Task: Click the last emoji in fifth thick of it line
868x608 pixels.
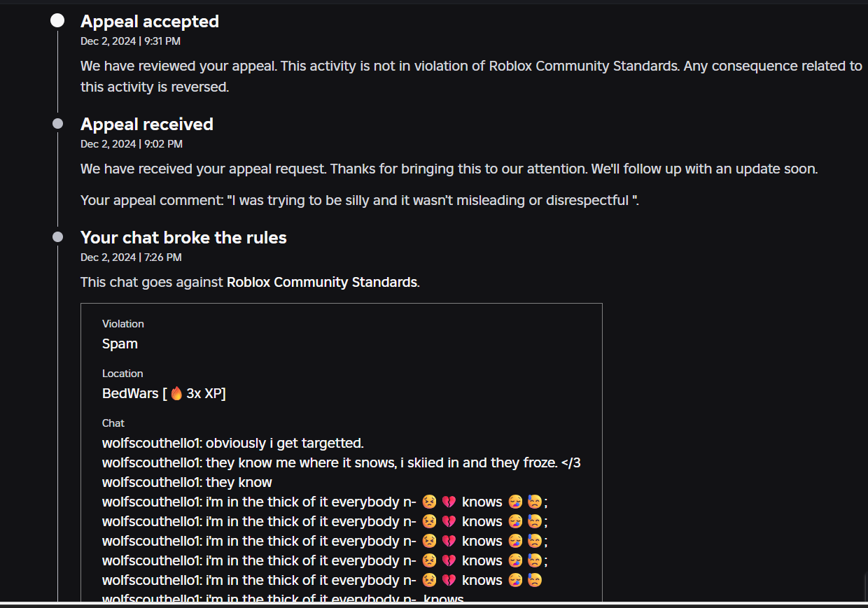Action: [x=534, y=580]
